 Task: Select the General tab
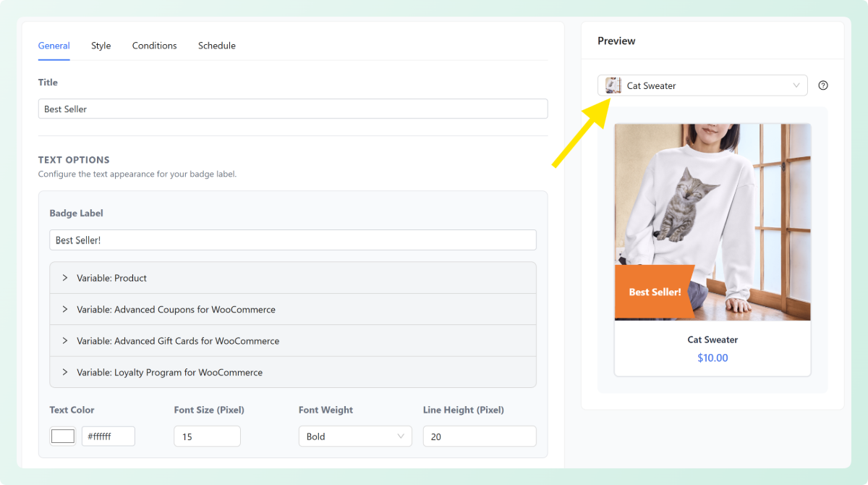tap(54, 46)
